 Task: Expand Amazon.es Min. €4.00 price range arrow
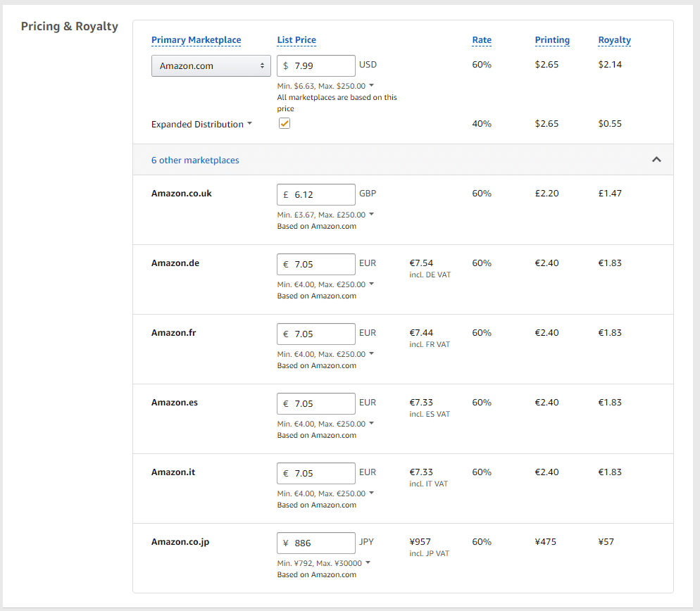point(371,422)
